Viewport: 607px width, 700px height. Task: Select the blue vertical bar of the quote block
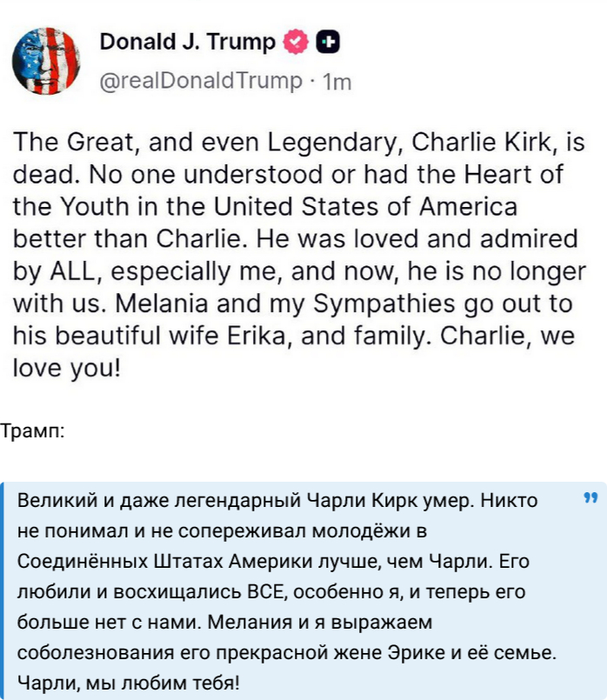(2, 590)
